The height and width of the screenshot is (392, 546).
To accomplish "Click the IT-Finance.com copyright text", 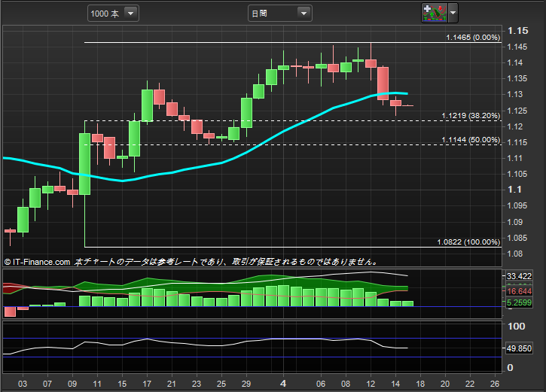I will (x=37, y=262).
